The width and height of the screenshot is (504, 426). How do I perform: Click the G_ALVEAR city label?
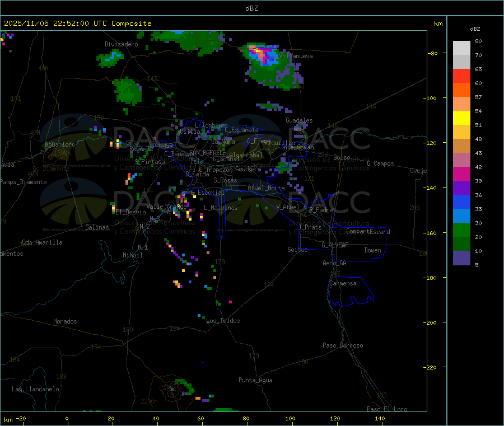(335, 245)
